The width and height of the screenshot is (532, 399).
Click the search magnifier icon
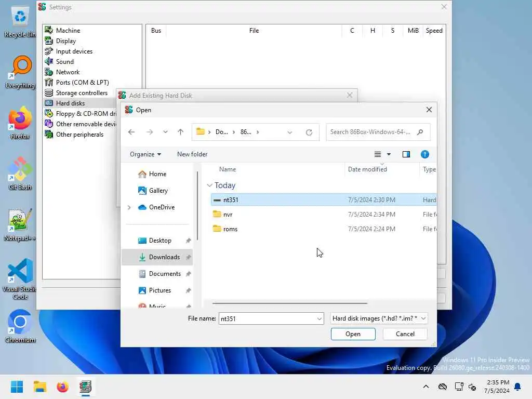420,132
